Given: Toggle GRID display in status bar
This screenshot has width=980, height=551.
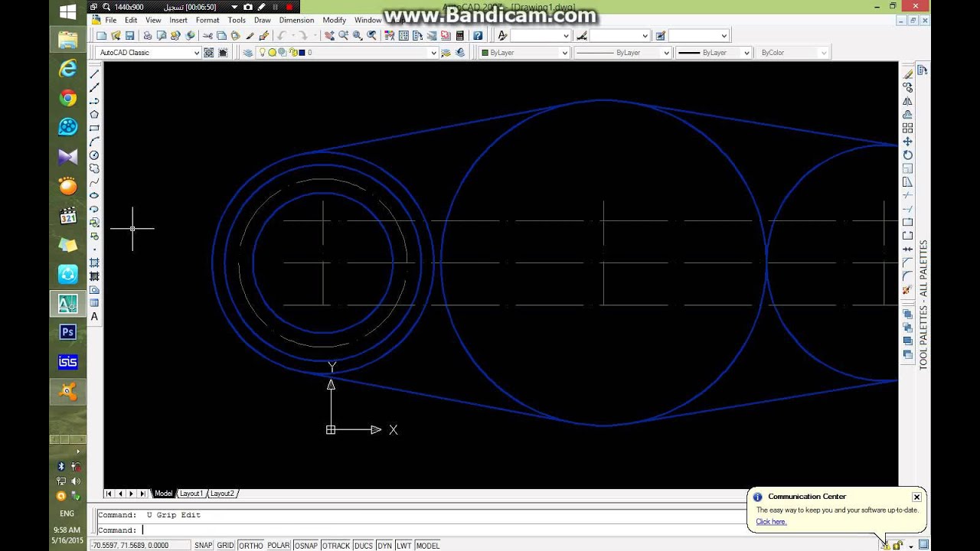Looking at the screenshot, I should coord(225,546).
